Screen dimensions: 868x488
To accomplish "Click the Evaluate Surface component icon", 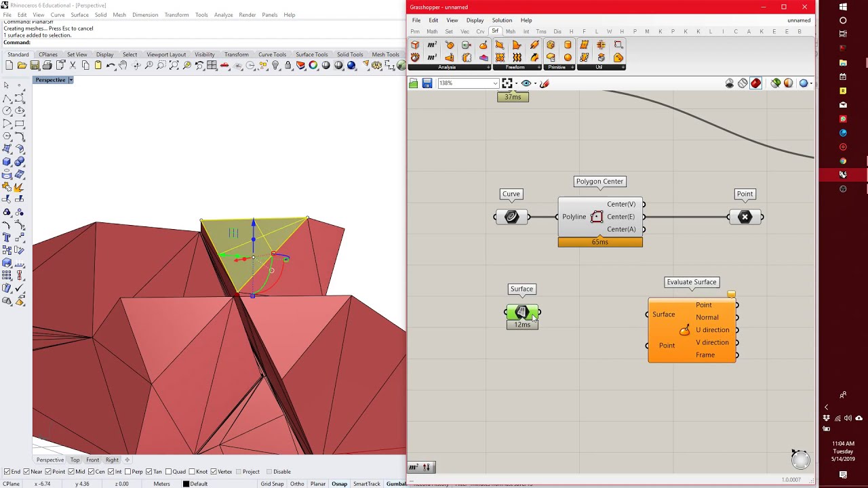I will (684, 330).
